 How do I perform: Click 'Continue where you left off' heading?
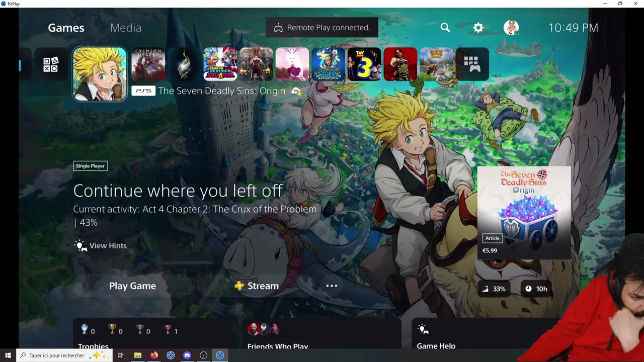coord(178,191)
